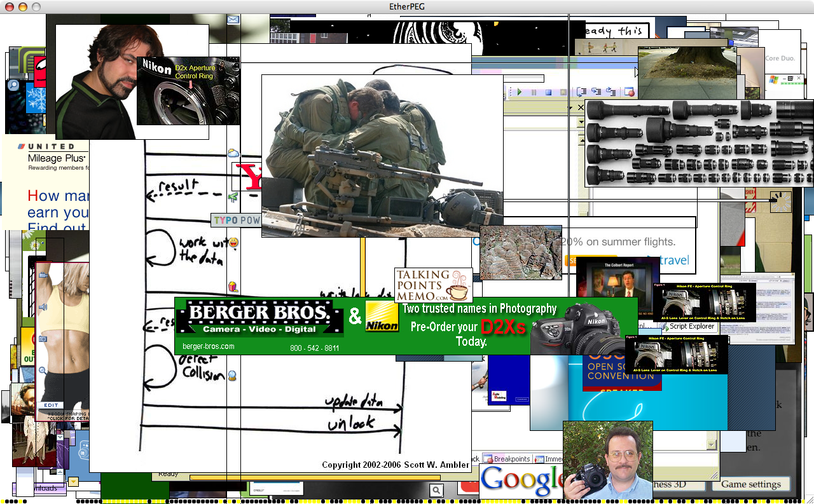Screen dimensions: 814x504
Task: Click the Nikon D2x Aperture Control Ring image
Action: click(188, 91)
